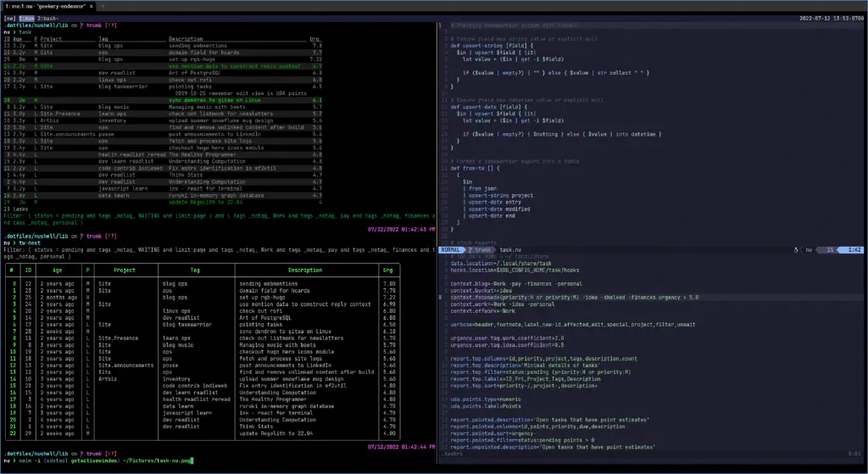868x474 pixels.
Task: Click the tw-next command at the prompt
Action: tap(30, 243)
